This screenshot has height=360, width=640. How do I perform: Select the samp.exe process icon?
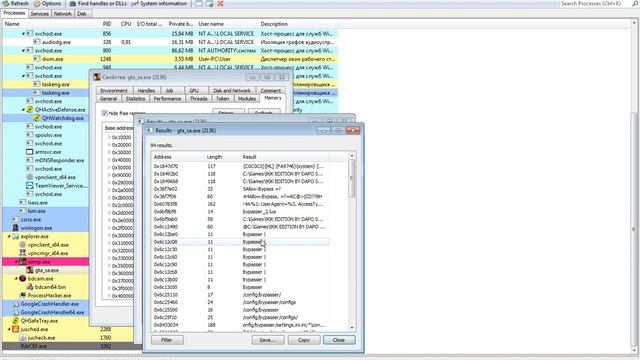(x=23, y=262)
